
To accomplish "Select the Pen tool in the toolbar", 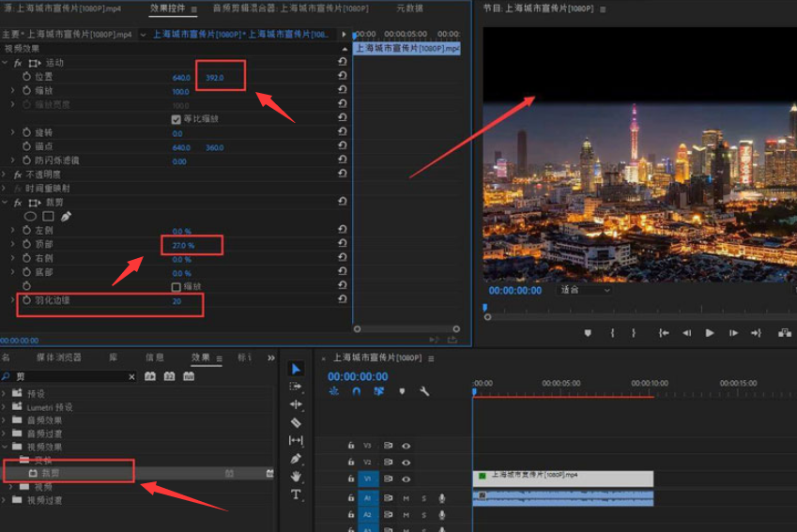I will [296, 459].
